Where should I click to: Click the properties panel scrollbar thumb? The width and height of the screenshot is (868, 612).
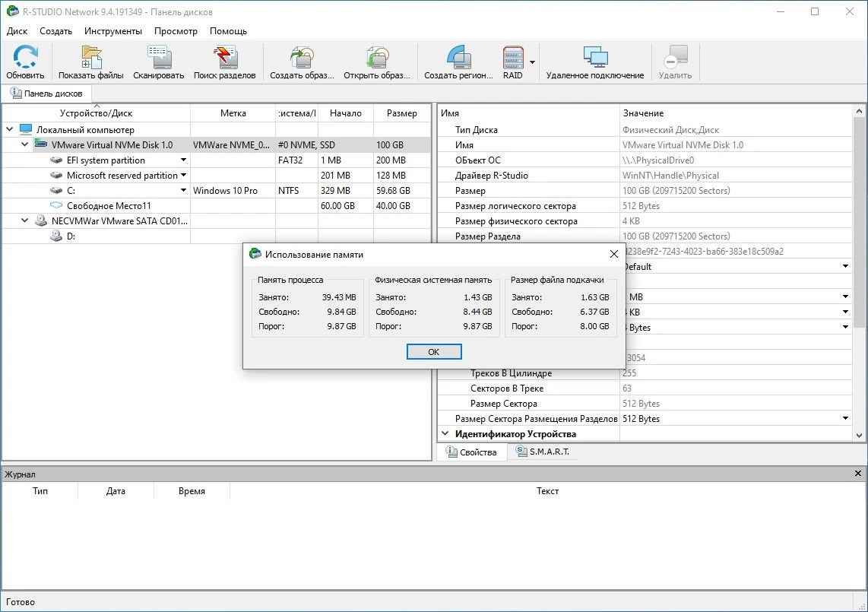point(859,223)
